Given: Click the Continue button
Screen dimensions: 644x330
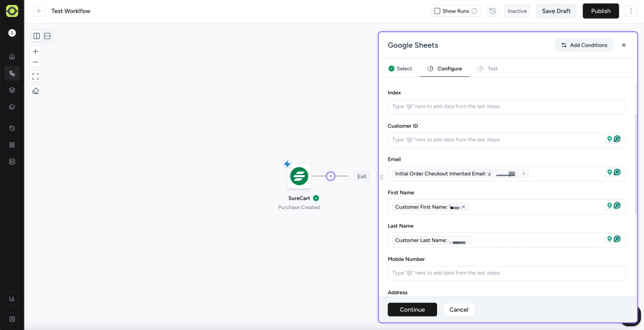Looking at the screenshot, I should pos(412,309).
